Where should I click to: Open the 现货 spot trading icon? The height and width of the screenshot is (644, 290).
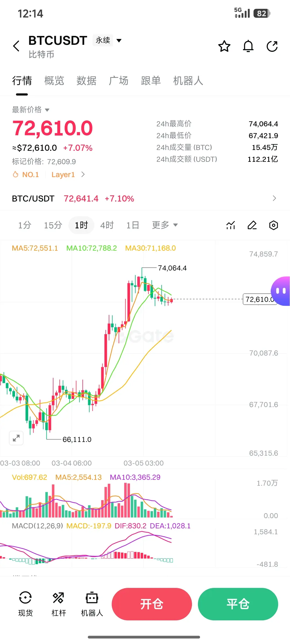click(26, 604)
